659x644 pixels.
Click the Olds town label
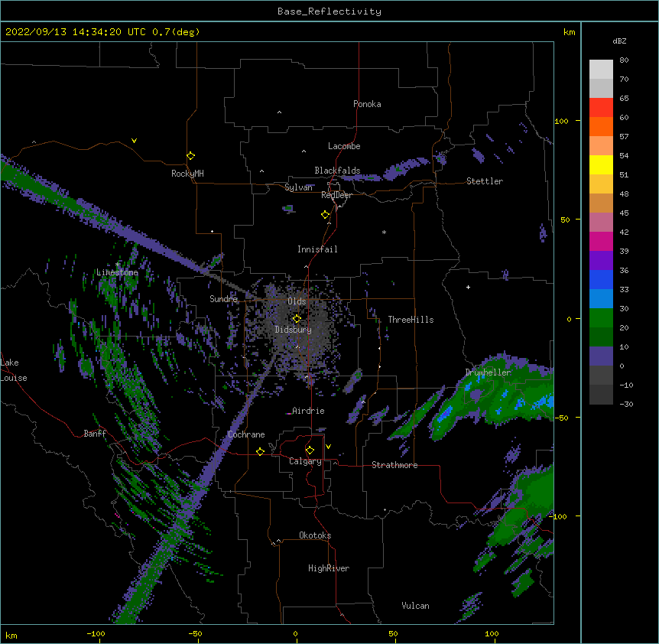(x=297, y=301)
